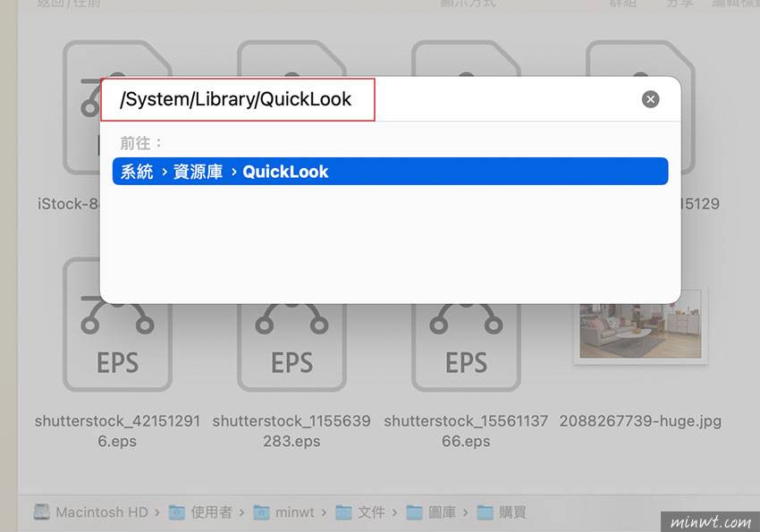Click the Macintosh HD disk icon in path bar
The width and height of the screenshot is (760, 532).
point(41,511)
